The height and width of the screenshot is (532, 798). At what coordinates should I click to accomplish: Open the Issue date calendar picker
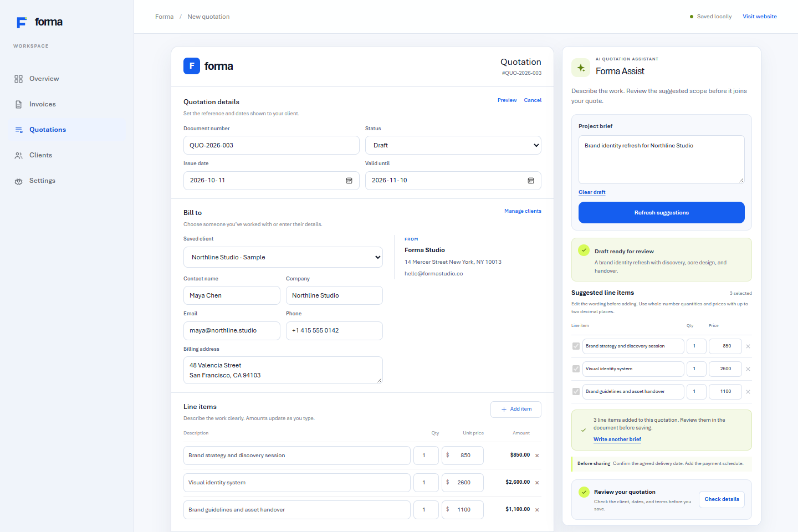349,181
